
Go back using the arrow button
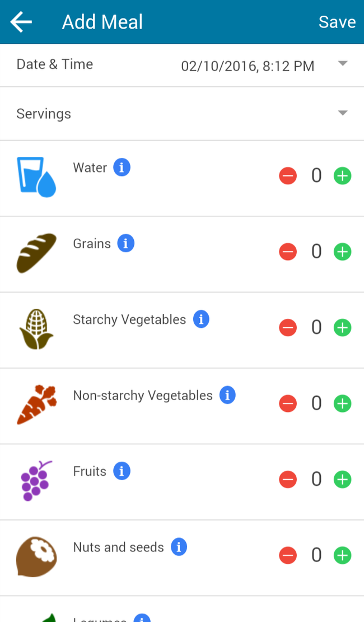[x=20, y=22]
